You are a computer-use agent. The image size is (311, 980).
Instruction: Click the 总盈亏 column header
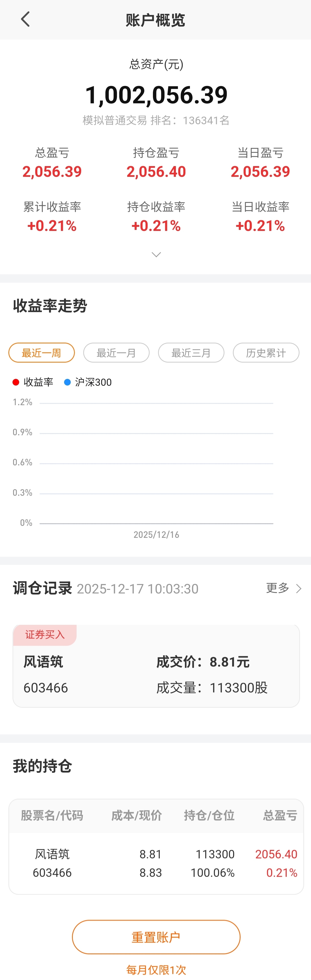(x=280, y=815)
